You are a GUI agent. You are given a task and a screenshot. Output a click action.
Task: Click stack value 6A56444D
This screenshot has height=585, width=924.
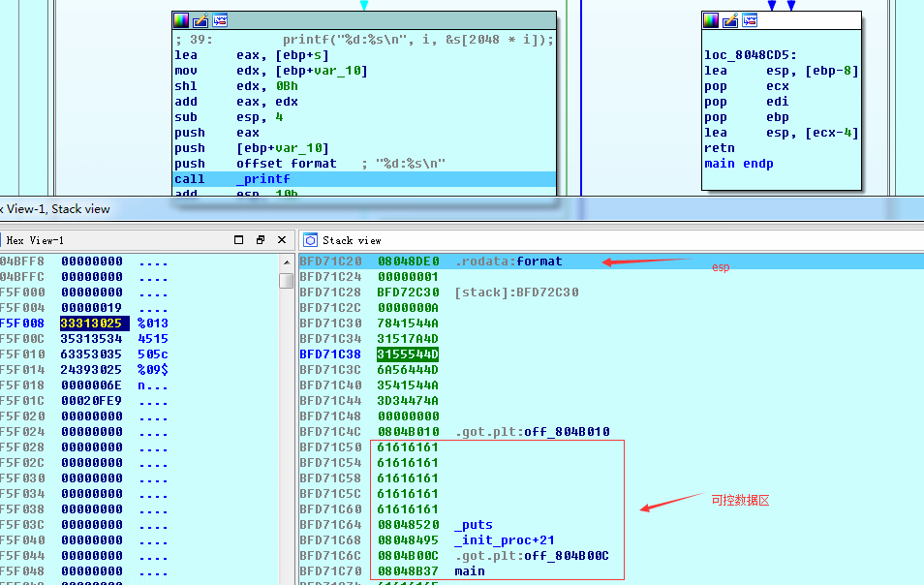tap(408, 370)
